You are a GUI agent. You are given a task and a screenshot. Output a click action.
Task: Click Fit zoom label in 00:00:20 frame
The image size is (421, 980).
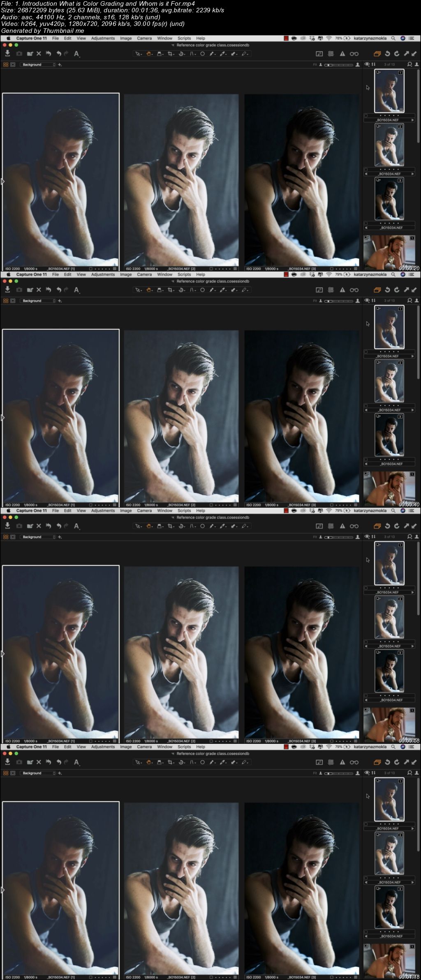315,65
